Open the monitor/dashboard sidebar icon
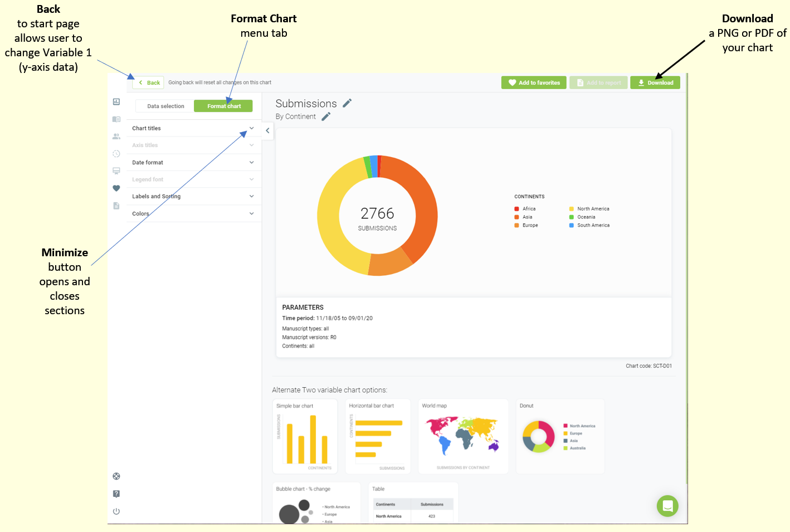The image size is (790, 532). [x=116, y=171]
